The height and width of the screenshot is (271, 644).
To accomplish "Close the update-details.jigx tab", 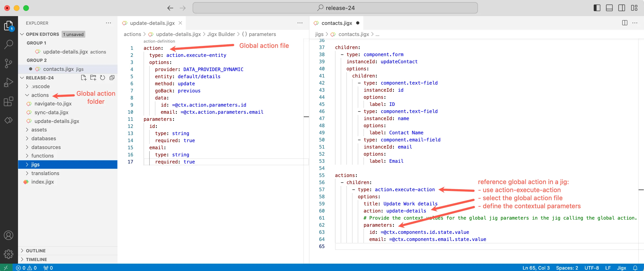I will click(180, 23).
